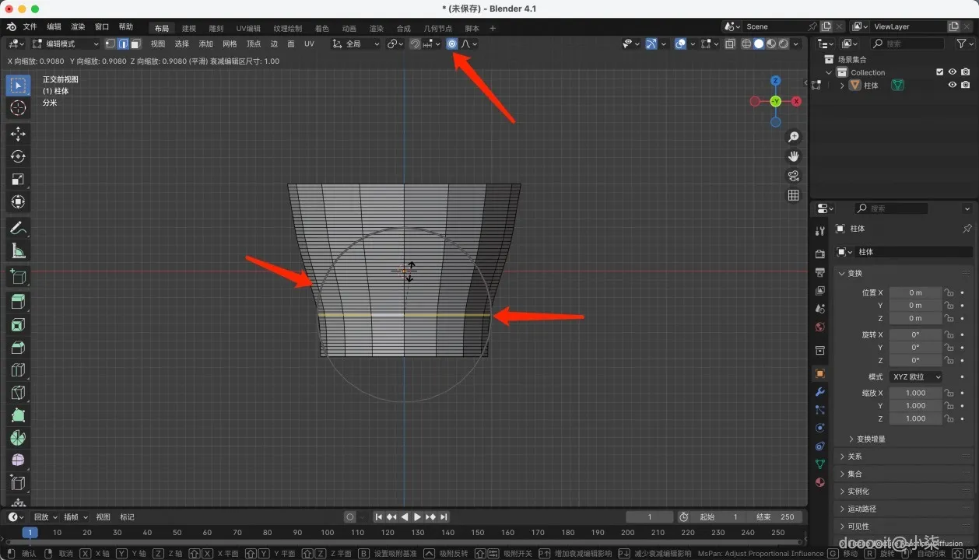The height and width of the screenshot is (560, 979).
Task: Uncheck the Collection exclude checkbox
Action: tap(939, 72)
